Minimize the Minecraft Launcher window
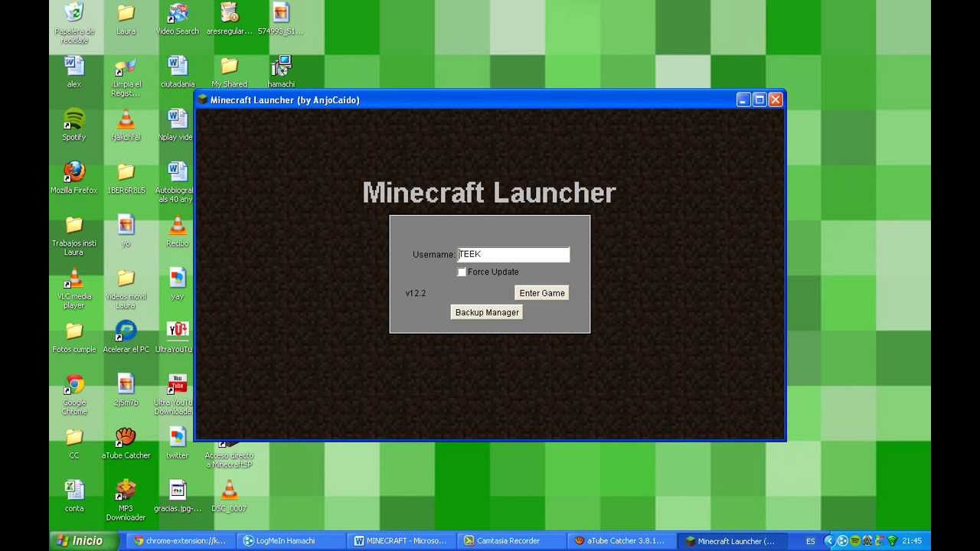980x551 pixels. 743,100
